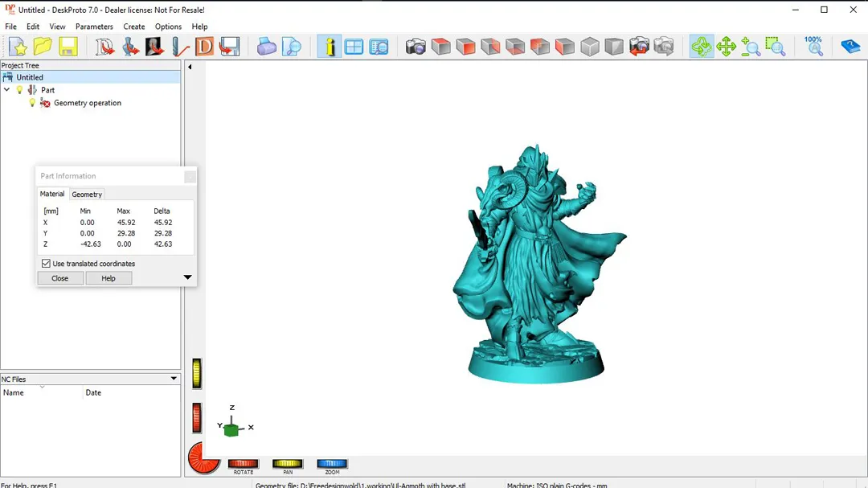Open the NC Files dropdown
This screenshot has width=868, height=488.
tap(173, 378)
